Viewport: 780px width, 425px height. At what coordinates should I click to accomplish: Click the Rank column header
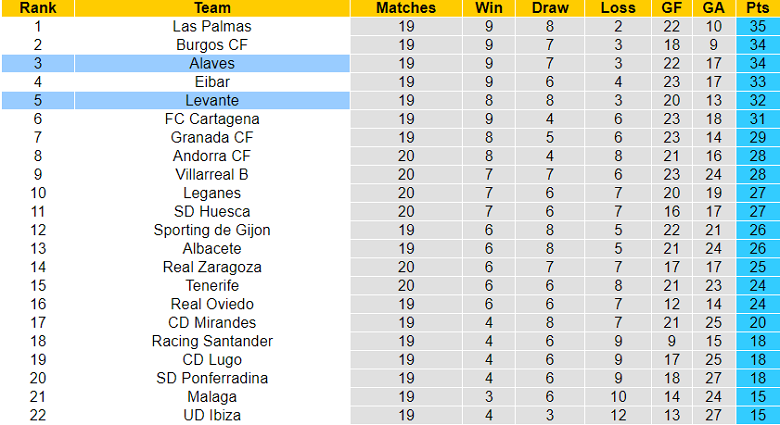pos(38,8)
